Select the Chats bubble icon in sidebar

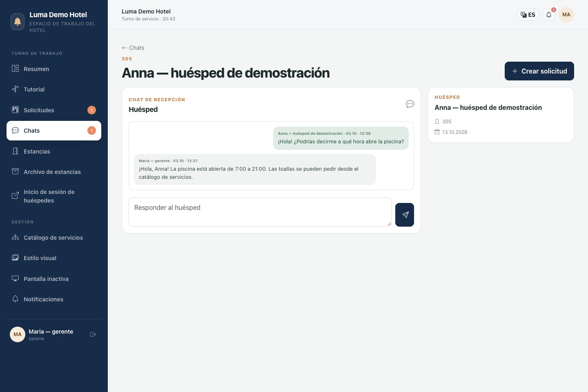[x=15, y=130]
